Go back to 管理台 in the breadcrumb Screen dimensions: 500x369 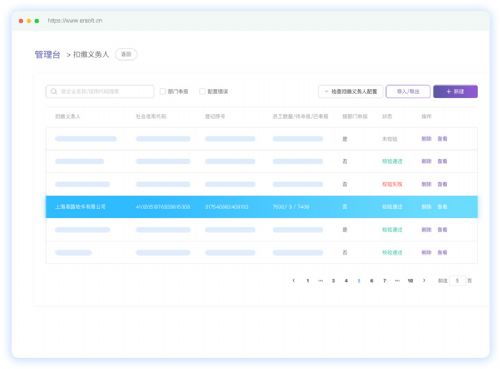[47, 54]
